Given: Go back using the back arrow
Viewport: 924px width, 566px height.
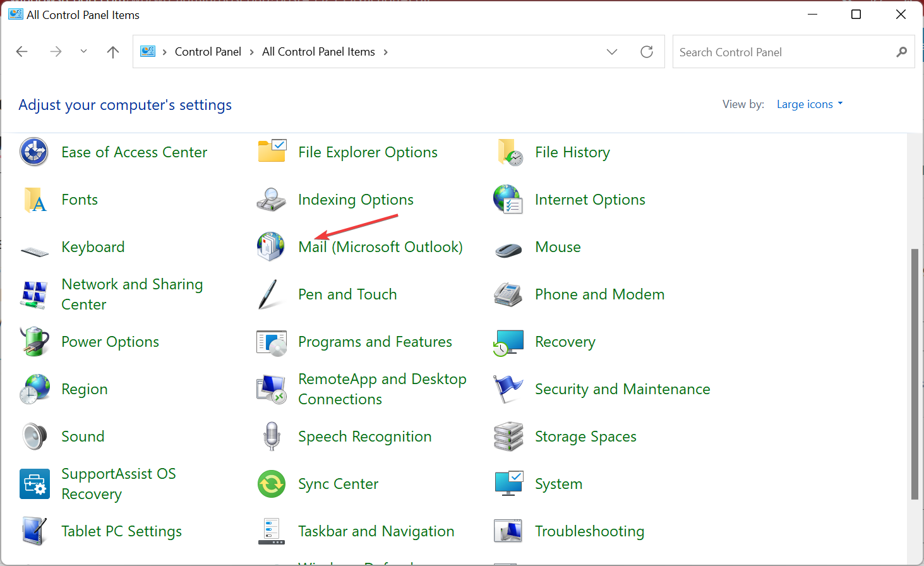Looking at the screenshot, I should click(x=22, y=52).
